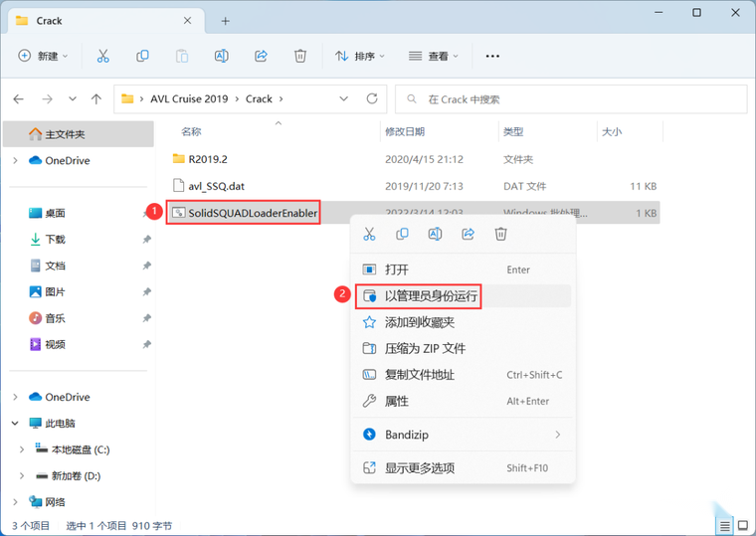
Task: Select the SolidSQUADLoaderEnabler file
Action: point(253,213)
